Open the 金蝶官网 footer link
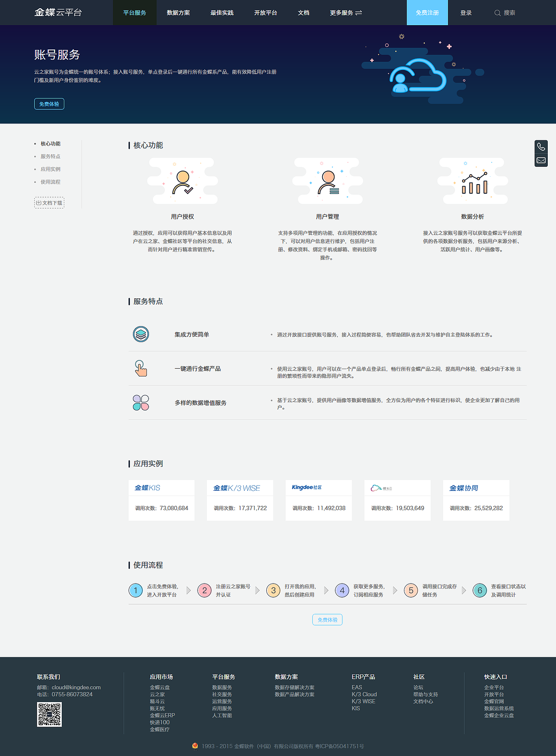 (x=494, y=701)
